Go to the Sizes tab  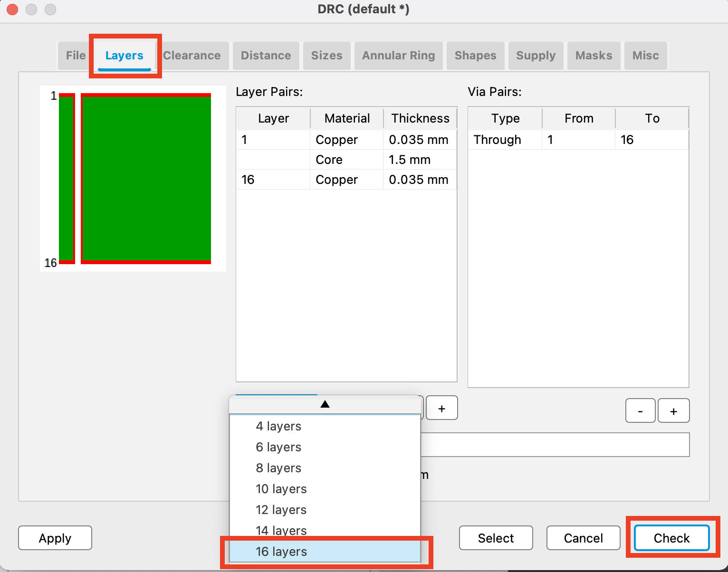point(326,56)
